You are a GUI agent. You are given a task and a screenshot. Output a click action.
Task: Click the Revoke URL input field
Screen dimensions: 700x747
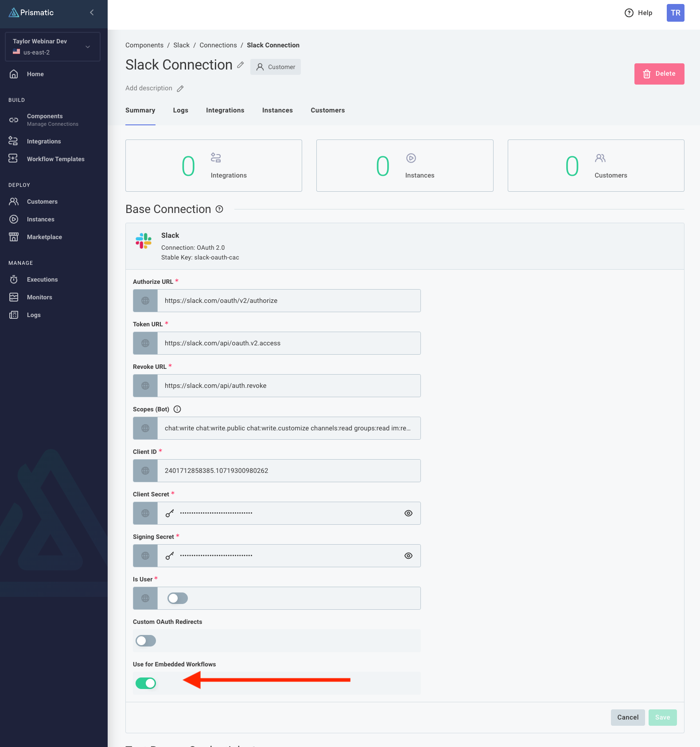point(289,386)
